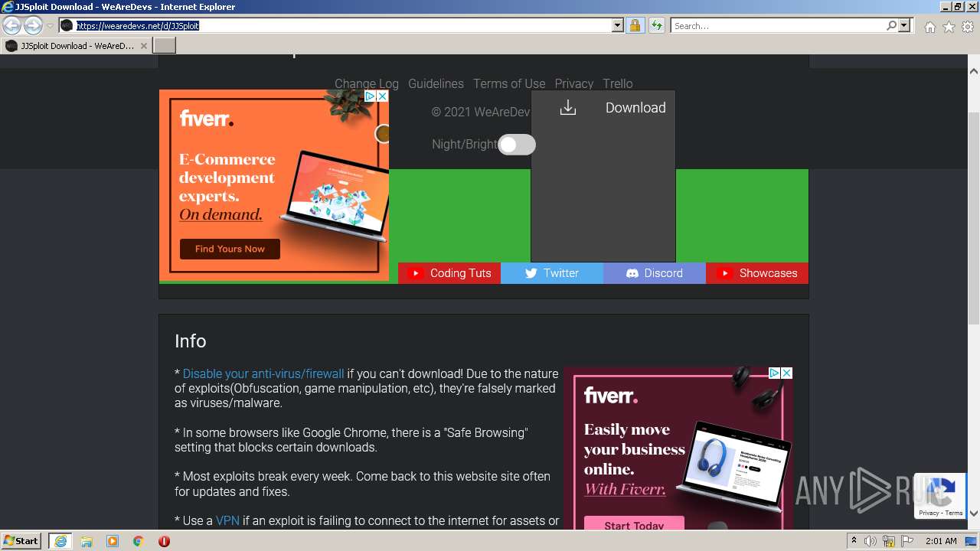Click Internet Explorer taskbar icon
The height and width of the screenshot is (551, 980).
point(60,541)
